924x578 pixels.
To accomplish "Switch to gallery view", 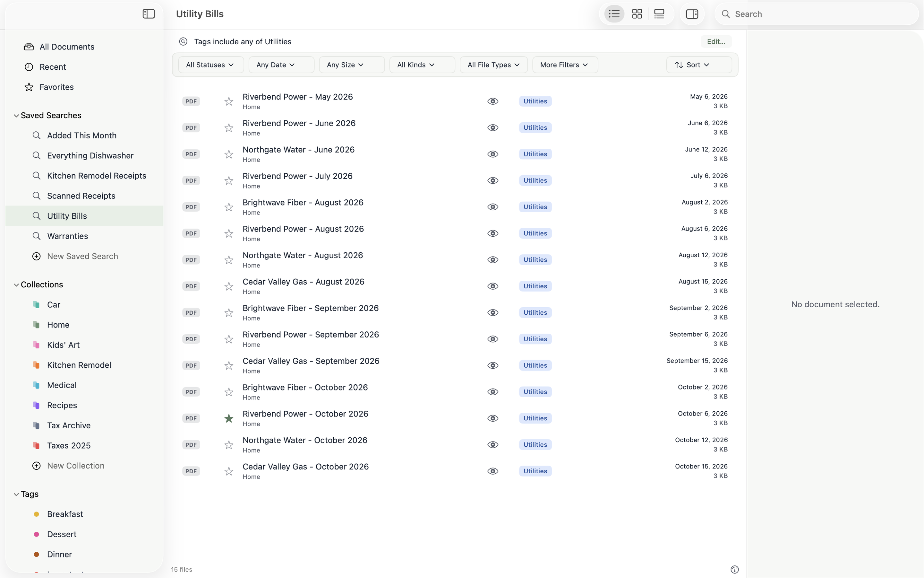I will 659,14.
